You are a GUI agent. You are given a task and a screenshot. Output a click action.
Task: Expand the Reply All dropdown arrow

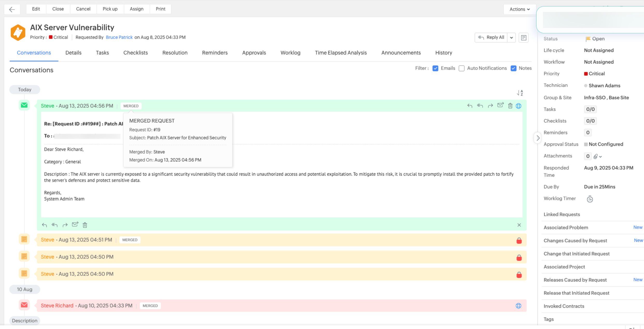[511, 38]
